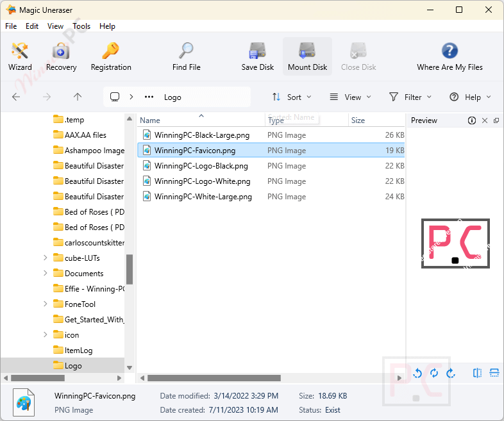This screenshot has height=421, width=504.
Task: Select the AAX.AA files folder
Action: pos(80,135)
